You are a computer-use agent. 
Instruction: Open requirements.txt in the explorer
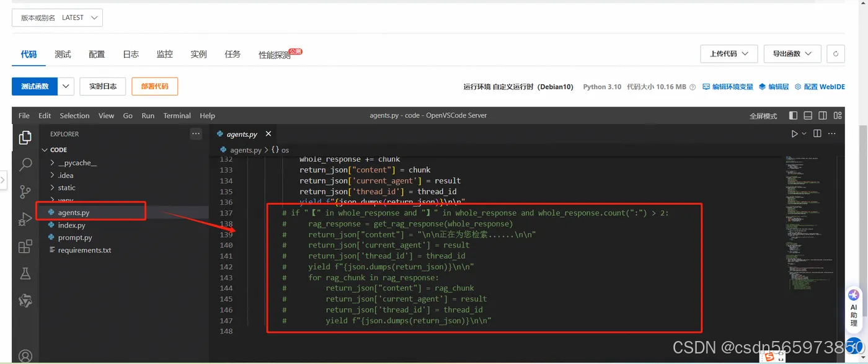(84, 250)
